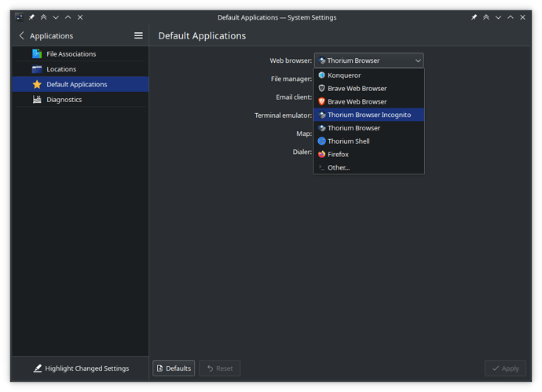Open File Associations in the sidebar
The height and width of the screenshot is (392, 542).
click(71, 54)
